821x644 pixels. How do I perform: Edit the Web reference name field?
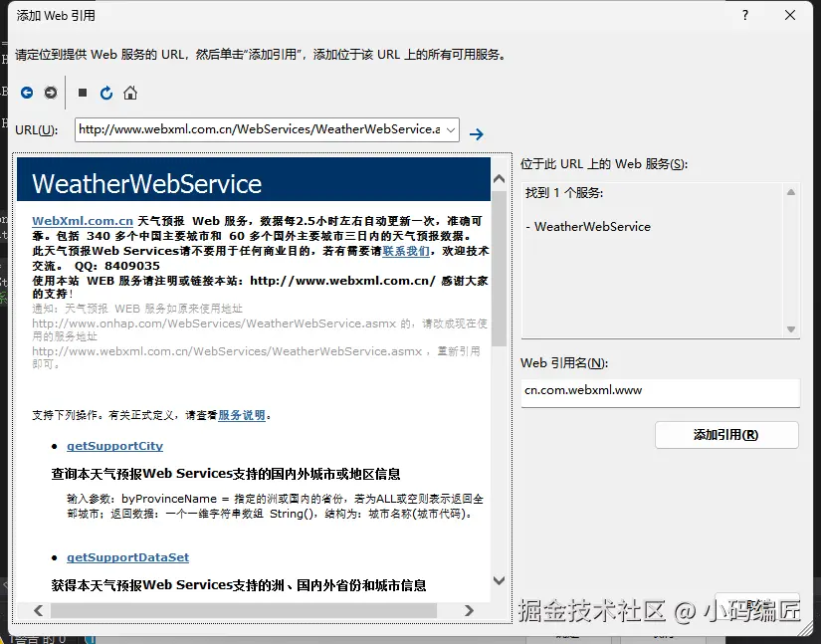coord(660,392)
